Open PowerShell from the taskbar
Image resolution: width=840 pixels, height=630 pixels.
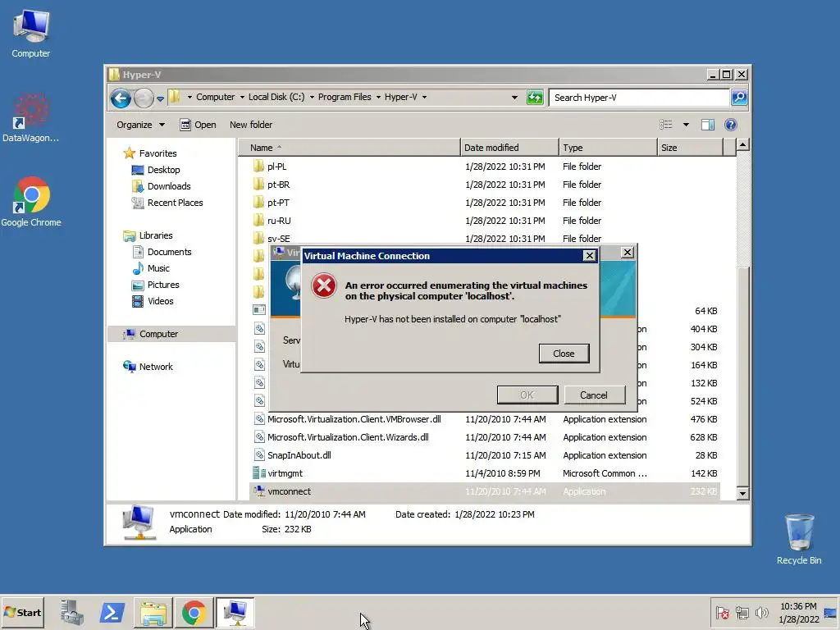click(x=112, y=613)
